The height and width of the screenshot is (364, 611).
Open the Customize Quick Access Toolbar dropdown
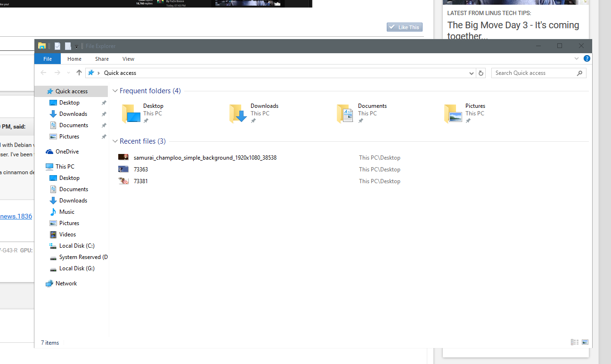coord(76,47)
